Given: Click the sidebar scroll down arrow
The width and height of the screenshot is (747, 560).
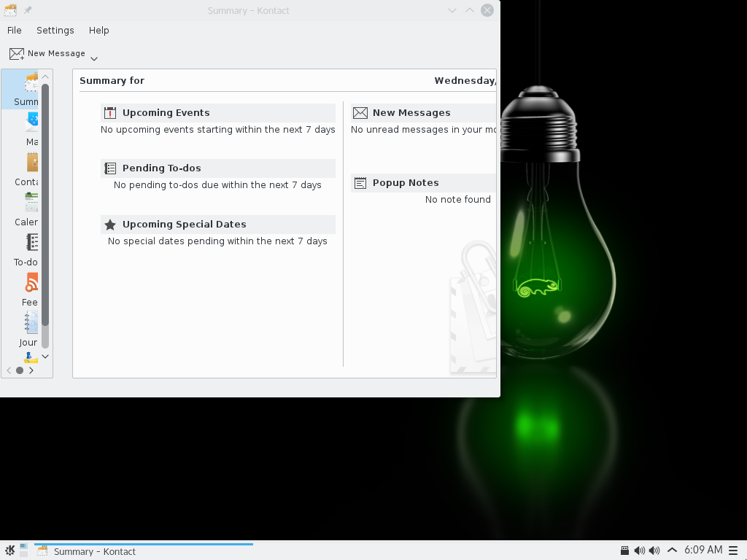Looking at the screenshot, I should (45, 356).
